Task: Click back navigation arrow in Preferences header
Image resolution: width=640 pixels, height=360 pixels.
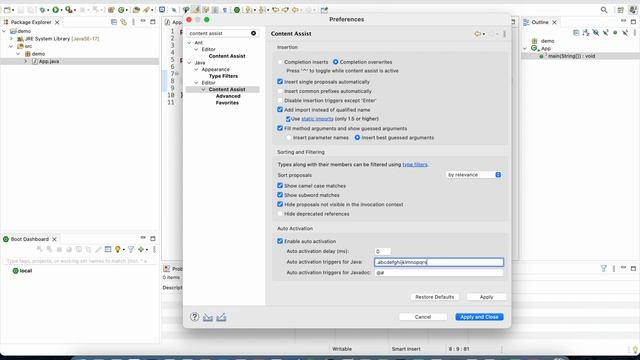Action: (478, 34)
